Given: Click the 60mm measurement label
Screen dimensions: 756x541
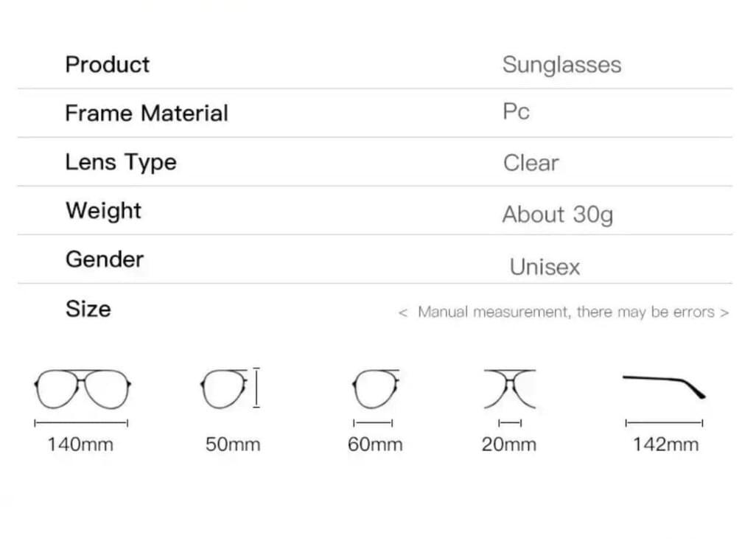Looking at the screenshot, I should tap(375, 444).
